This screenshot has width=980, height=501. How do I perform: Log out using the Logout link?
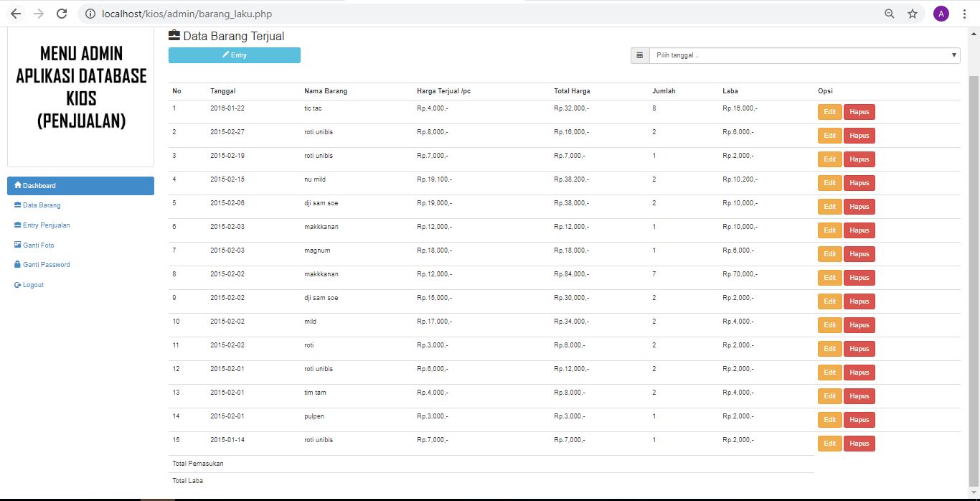coord(33,285)
